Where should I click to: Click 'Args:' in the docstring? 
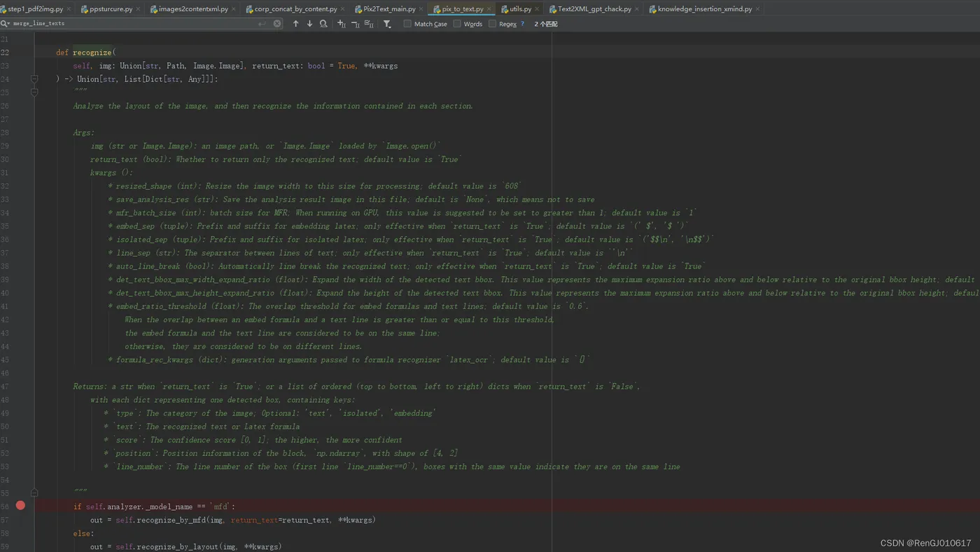click(x=84, y=132)
